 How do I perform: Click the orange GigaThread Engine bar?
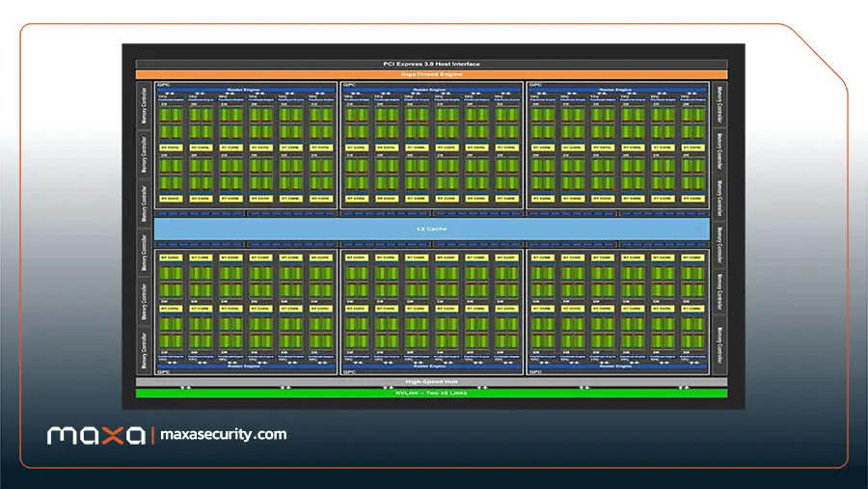pos(431,74)
